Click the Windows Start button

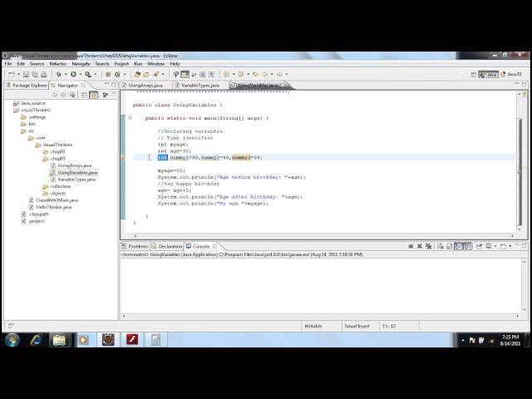(12, 340)
